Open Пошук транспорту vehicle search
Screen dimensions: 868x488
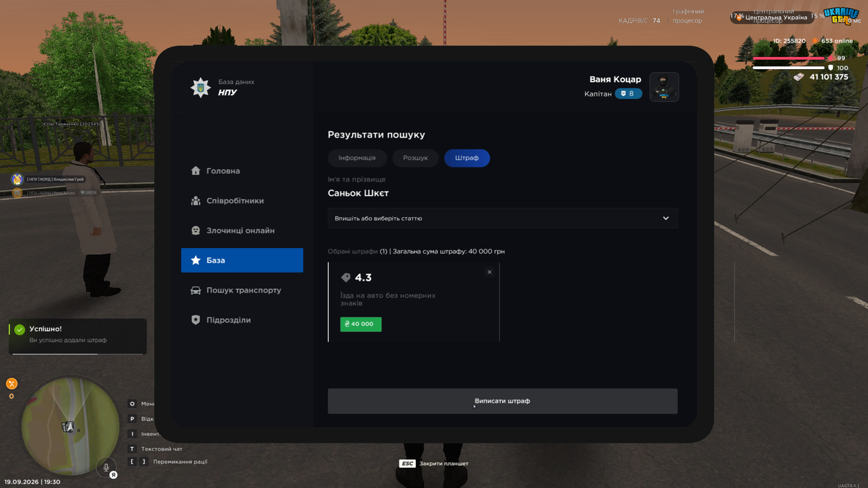tap(242, 290)
